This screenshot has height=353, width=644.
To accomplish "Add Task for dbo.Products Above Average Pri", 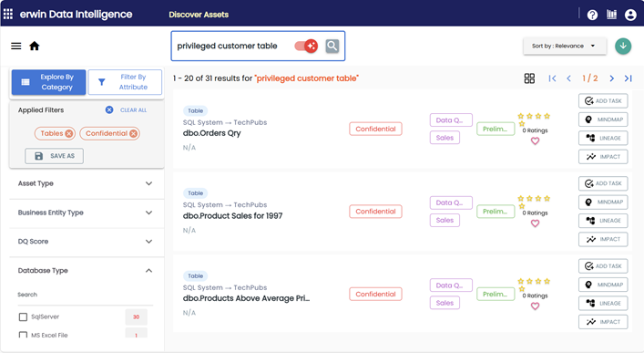I will (603, 266).
